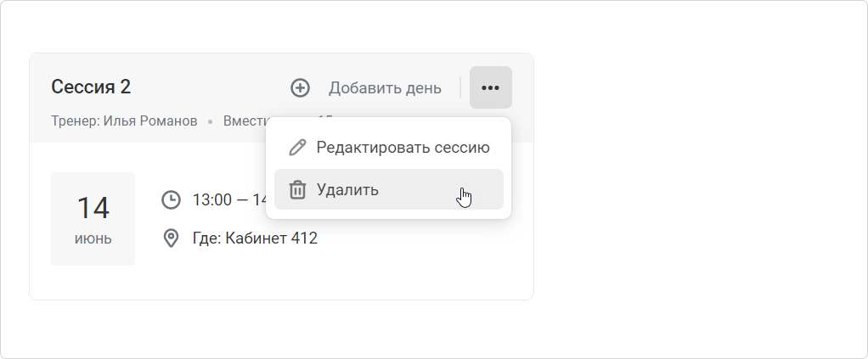Click the number 14 in date tile

coord(93,208)
